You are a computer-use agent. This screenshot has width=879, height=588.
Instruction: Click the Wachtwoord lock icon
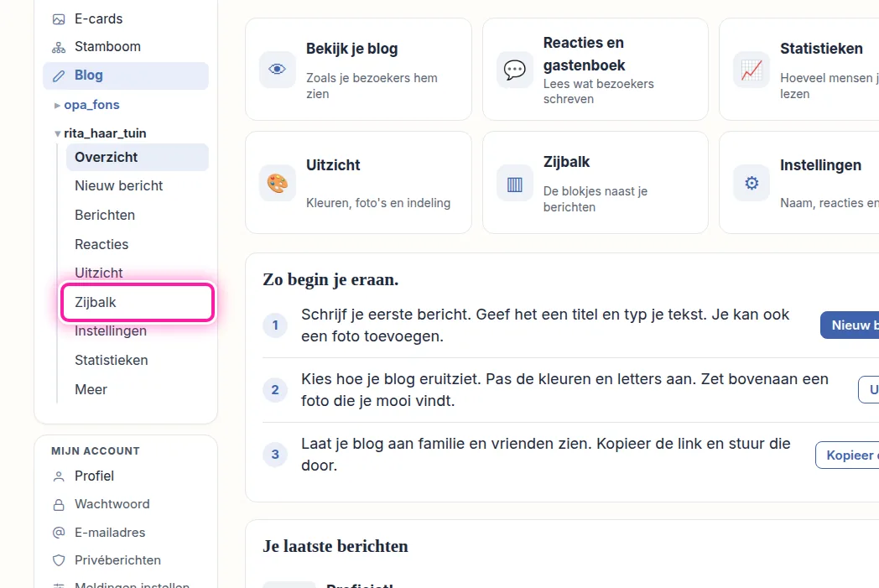[x=59, y=504]
